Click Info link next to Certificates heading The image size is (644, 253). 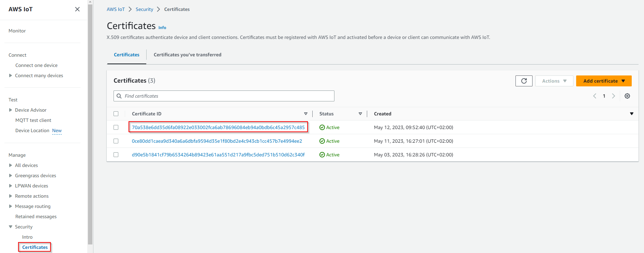point(162,28)
